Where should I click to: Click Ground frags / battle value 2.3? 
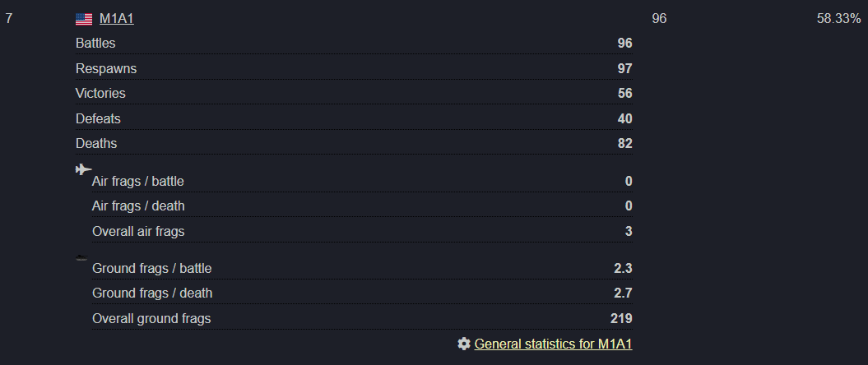[x=624, y=269]
